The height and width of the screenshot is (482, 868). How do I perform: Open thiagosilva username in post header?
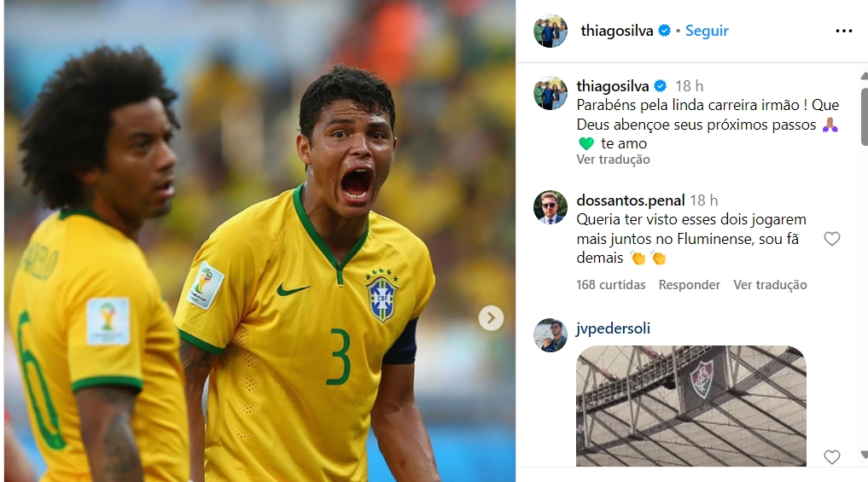[x=617, y=31]
